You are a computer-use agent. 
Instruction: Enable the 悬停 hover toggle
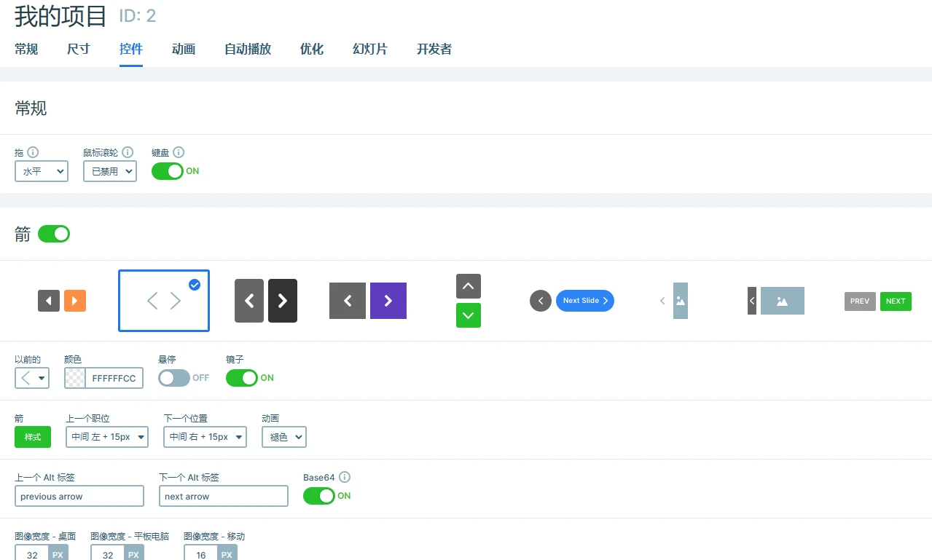pyautogui.click(x=173, y=378)
